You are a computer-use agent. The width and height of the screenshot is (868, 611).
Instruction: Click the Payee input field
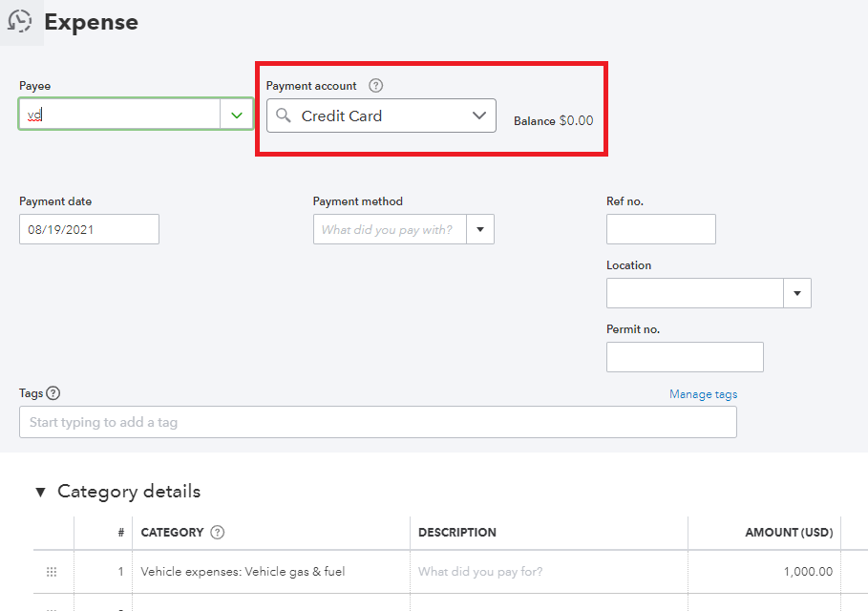tap(119, 116)
